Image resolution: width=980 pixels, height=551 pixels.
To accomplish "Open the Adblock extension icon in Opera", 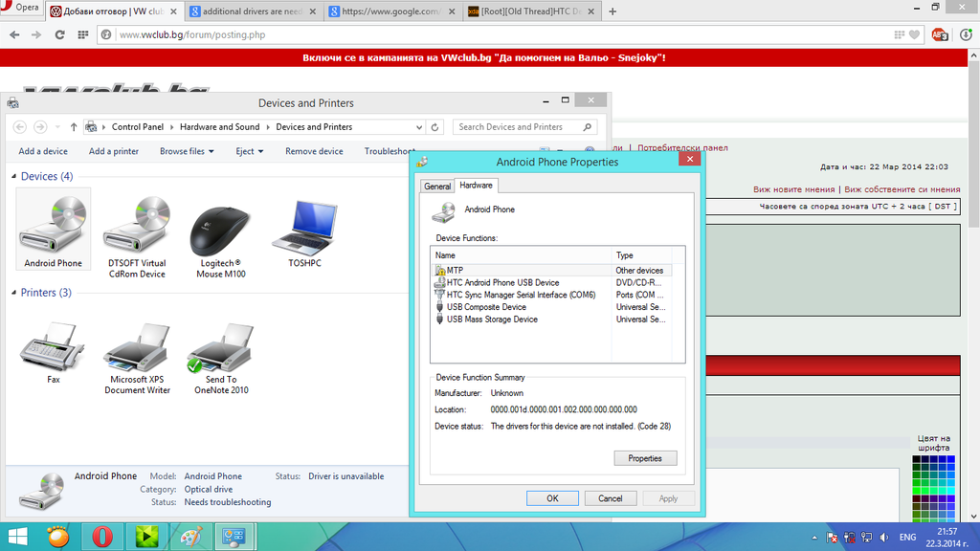I will 940,35.
